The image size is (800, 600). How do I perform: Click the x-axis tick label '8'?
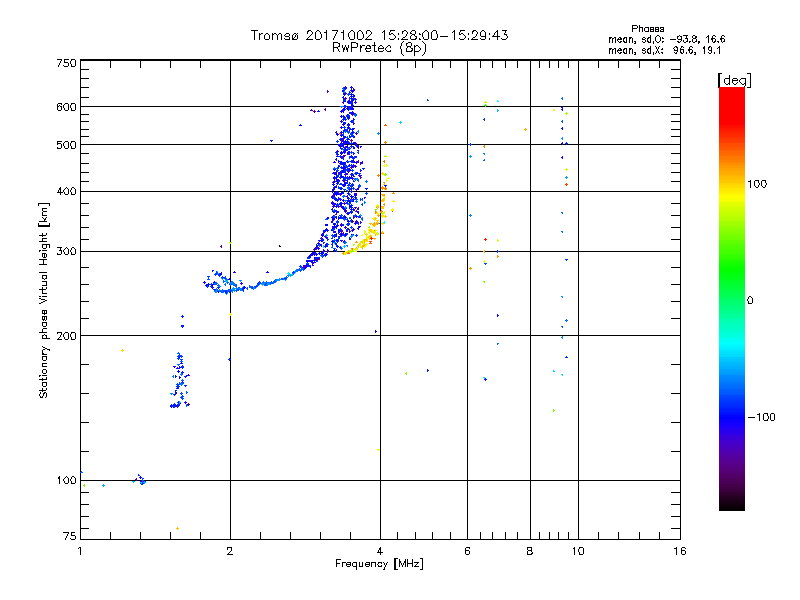pyautogui.click(x=530, y=551)
